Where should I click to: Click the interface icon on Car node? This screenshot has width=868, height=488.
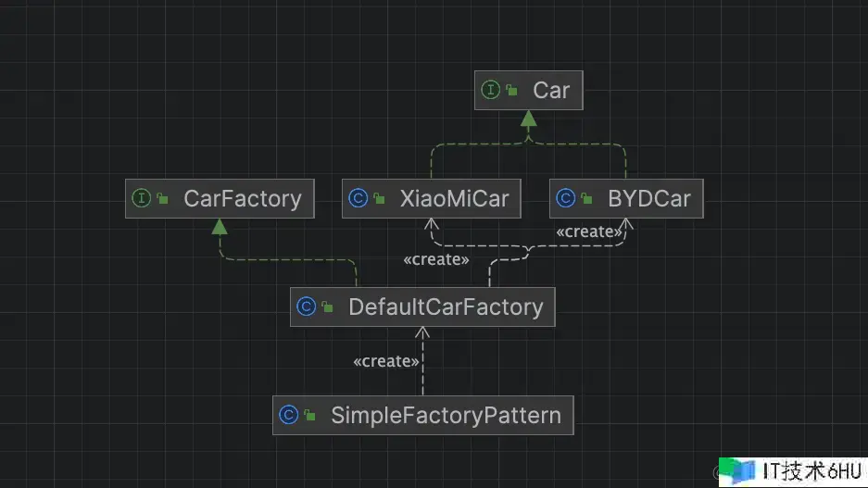[x=490, y=90]
